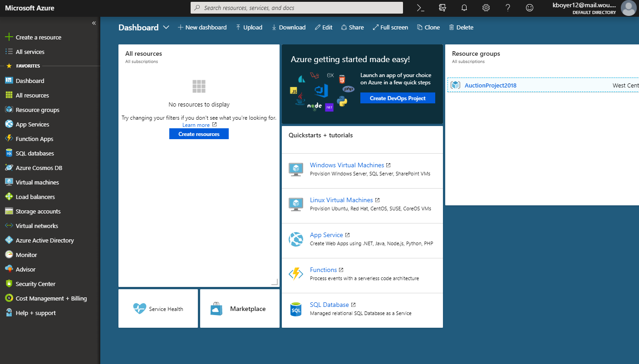This screenshot has height=364, width=639.
Task: Select Create a resource label in the sidebar
Action: (39, 37)
